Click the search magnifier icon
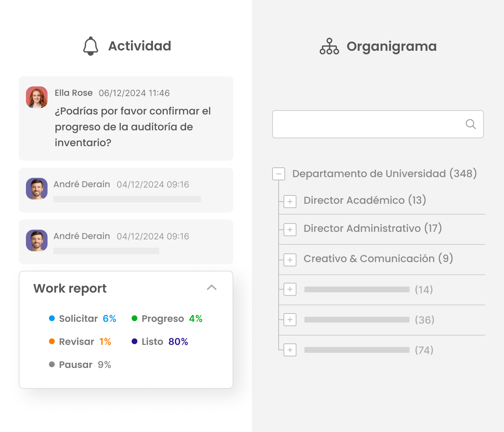This screenshot has width=504, height=432. click(471, 124)
